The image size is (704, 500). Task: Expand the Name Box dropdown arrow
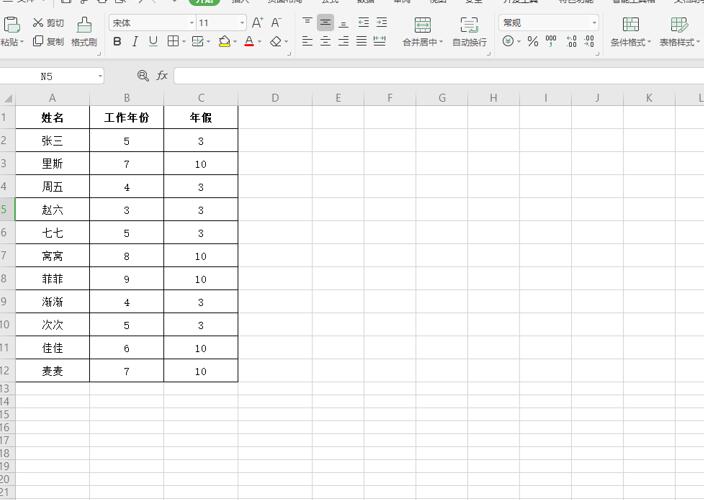pyautogui.click(x=100, y=76)
